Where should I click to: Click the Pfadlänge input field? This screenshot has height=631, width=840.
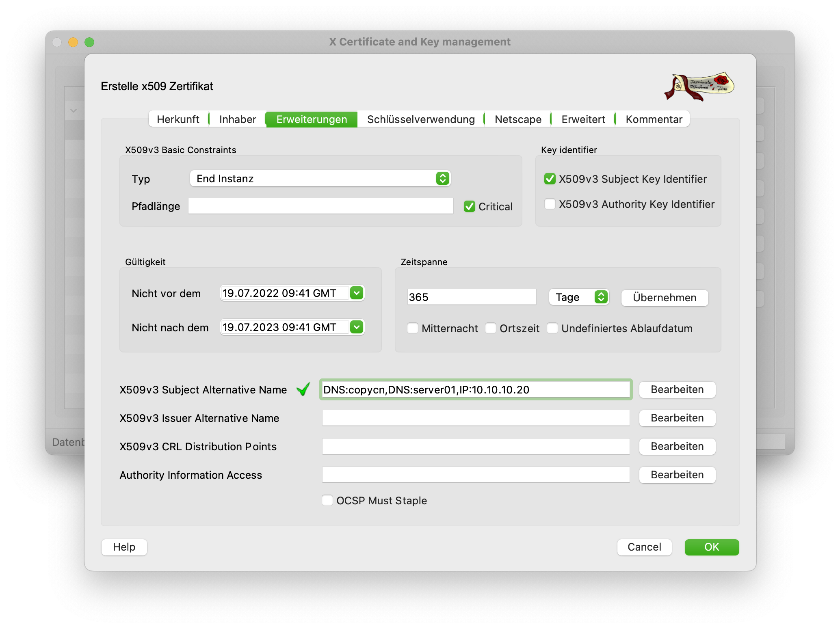coord(320,206)
